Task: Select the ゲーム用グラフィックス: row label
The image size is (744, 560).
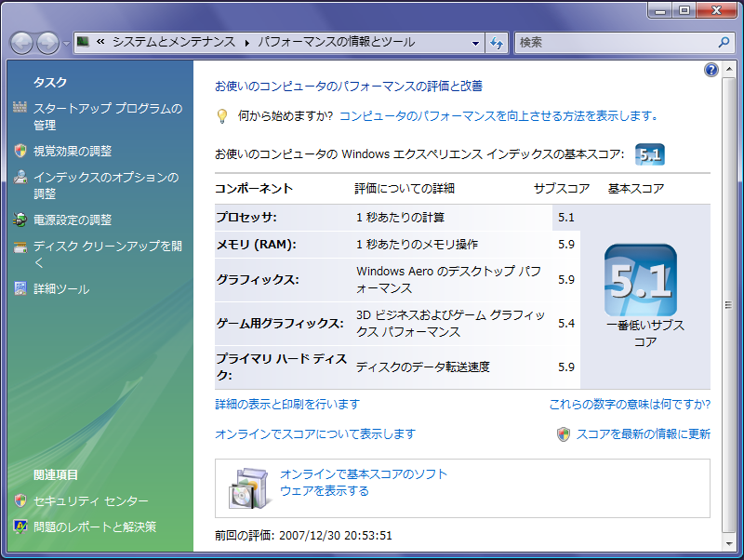Action: point(280,324)
